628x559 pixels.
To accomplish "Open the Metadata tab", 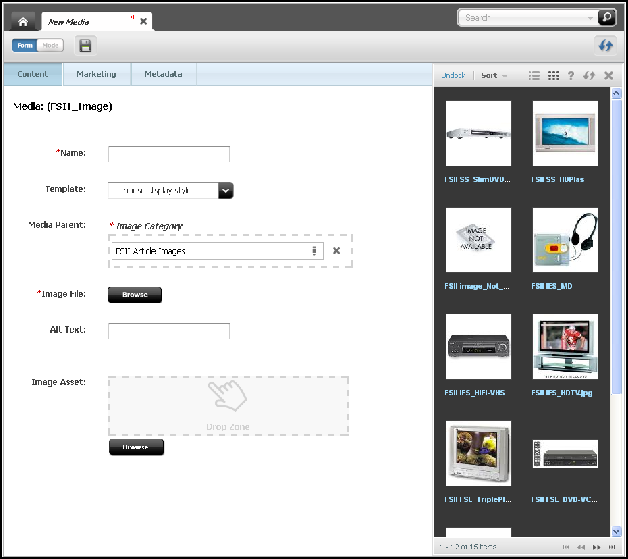I will pyautogui.click(x=163, y=74).
